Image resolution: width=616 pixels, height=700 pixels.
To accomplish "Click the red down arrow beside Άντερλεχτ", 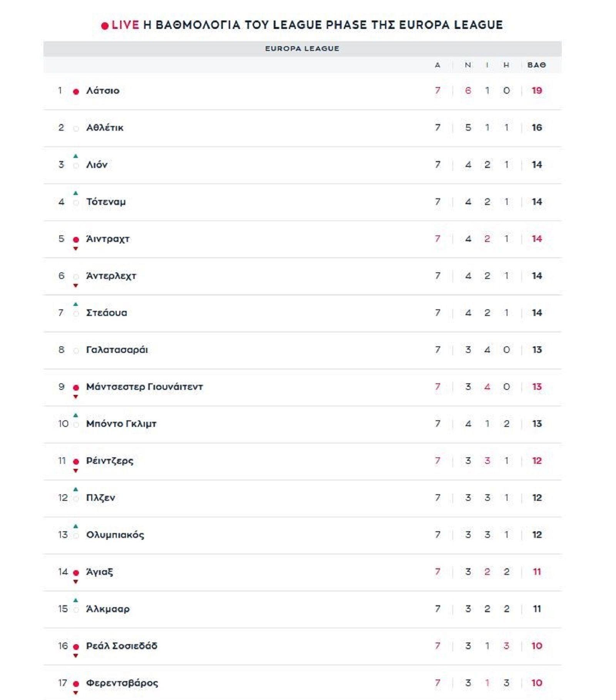I will [76, 285].
